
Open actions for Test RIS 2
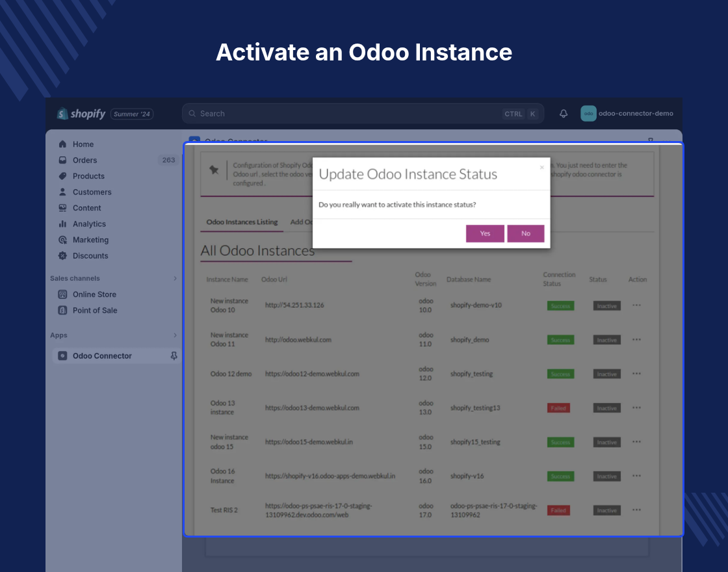tap(636, 510)
